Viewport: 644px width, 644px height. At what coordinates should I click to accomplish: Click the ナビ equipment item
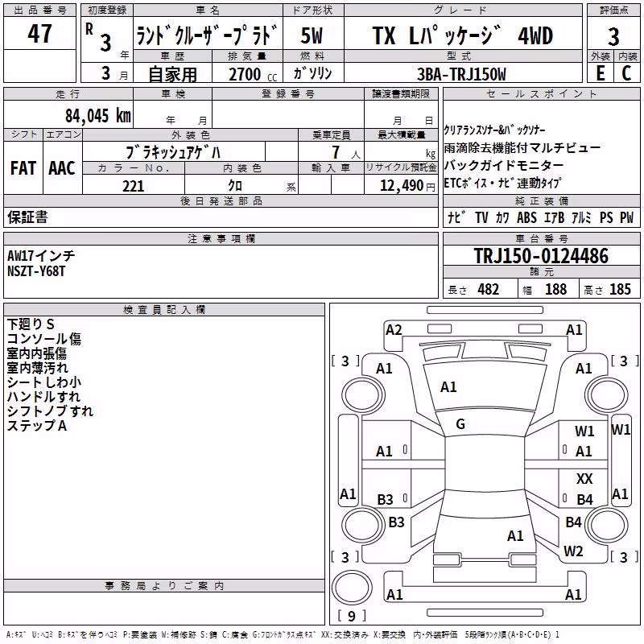[457, 217]
